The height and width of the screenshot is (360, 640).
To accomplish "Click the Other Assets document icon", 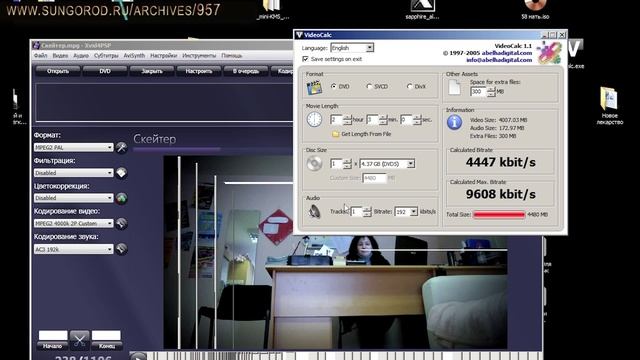I will click(x=454, y=87).
